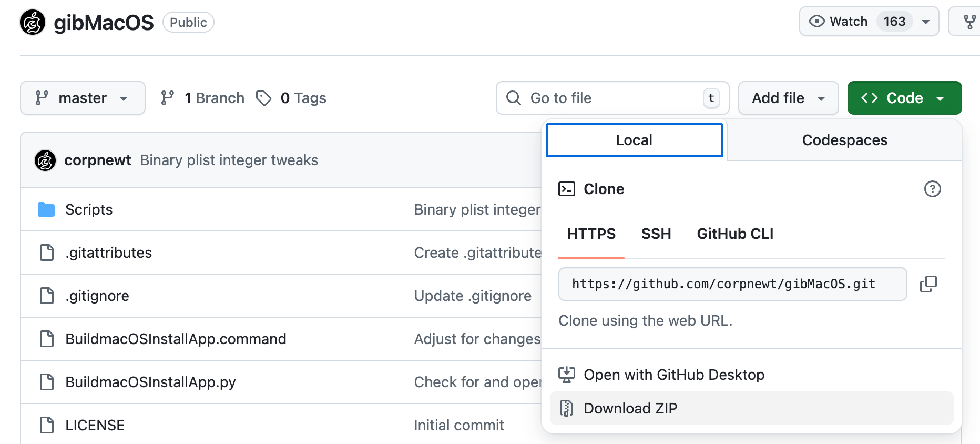Click the tag icon beside 0 Tags

(264, 98)
